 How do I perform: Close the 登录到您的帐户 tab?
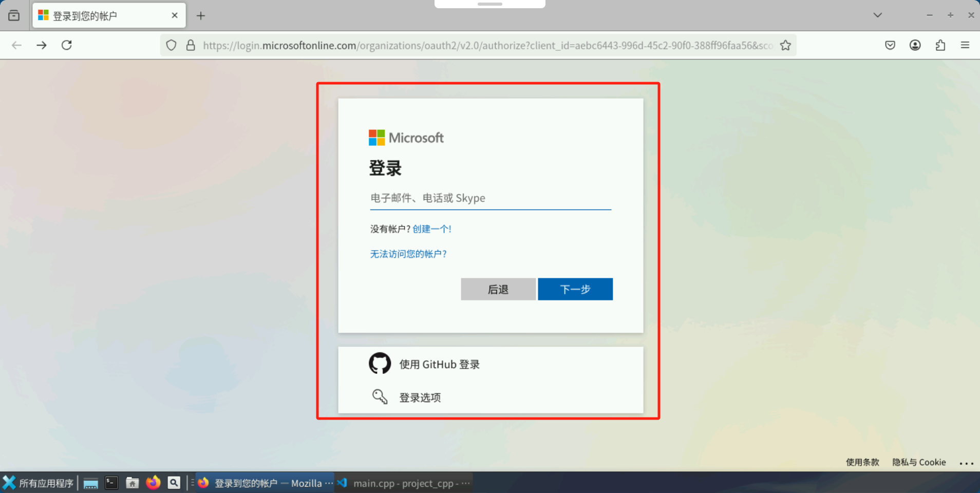point(175,15)
